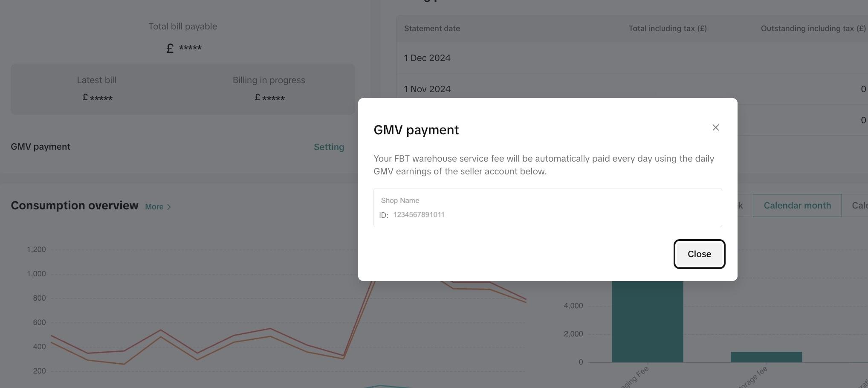Open the 1 Nov 2024 statement row
Image resolution: width=868 pixels, height=388 pixels.
(427, 89)
